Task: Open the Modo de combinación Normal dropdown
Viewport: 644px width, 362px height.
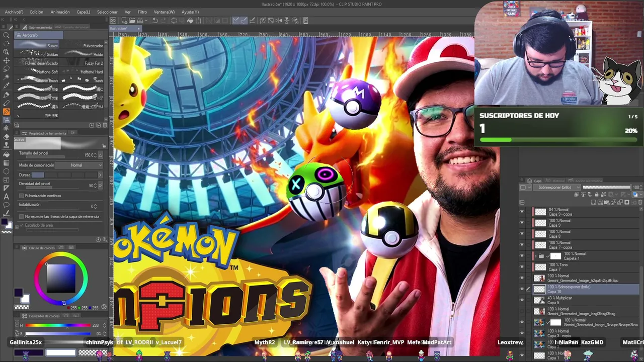Action: (x=79, y=165)
